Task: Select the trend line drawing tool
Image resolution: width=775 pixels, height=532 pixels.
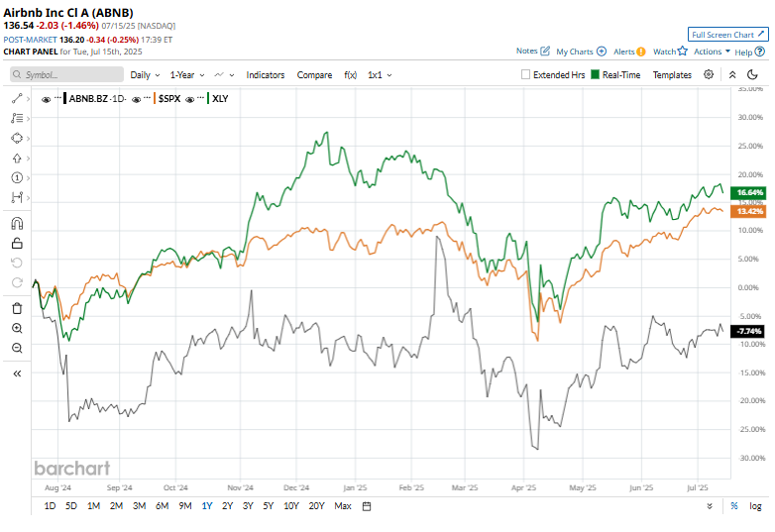Action: pyautogui.click(x=17, y=99)
